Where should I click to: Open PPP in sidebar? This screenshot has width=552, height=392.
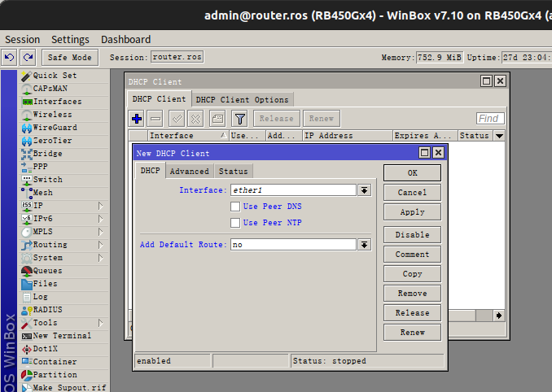pyautogui.click(x=64, y=167)
